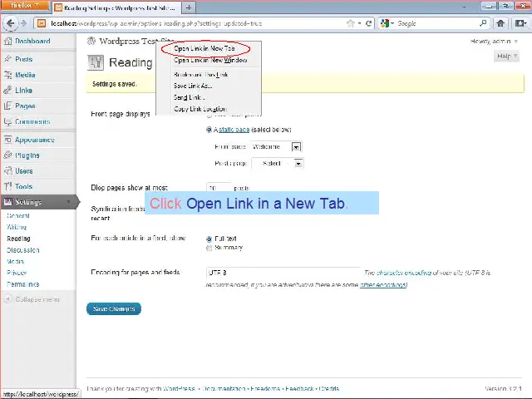Click the browser Home icon
532x399 pixels.
500,23
